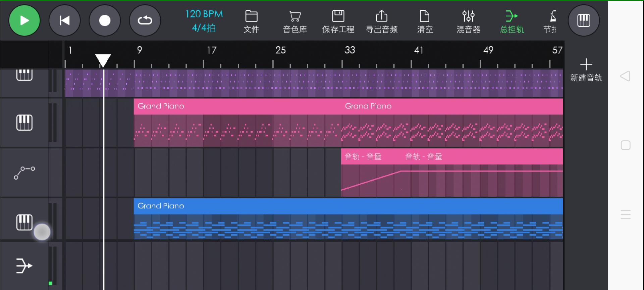Open the 音色库 sound library shop
The width and height of the screenshot is (644, 290).
coord(295,22)
